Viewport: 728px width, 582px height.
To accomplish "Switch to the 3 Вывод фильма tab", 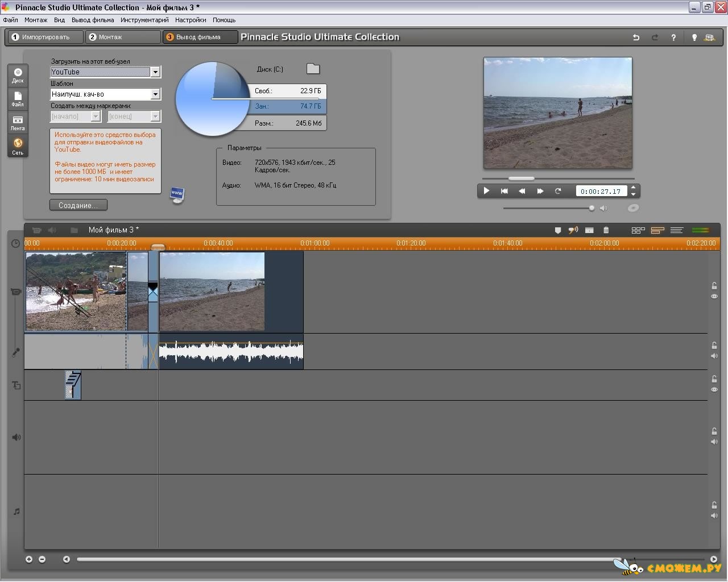I will pos(200,37).
